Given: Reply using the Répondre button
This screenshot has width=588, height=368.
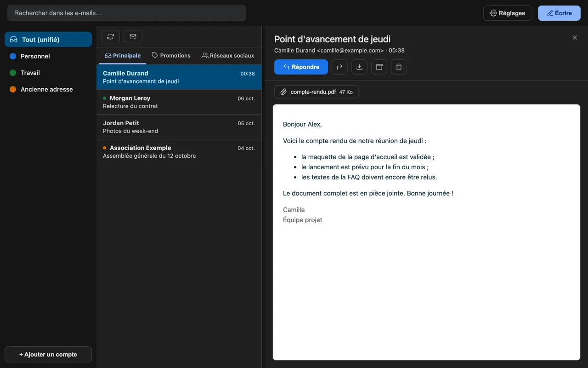Looking at the screenshot, I should click(x=301, y=67).
